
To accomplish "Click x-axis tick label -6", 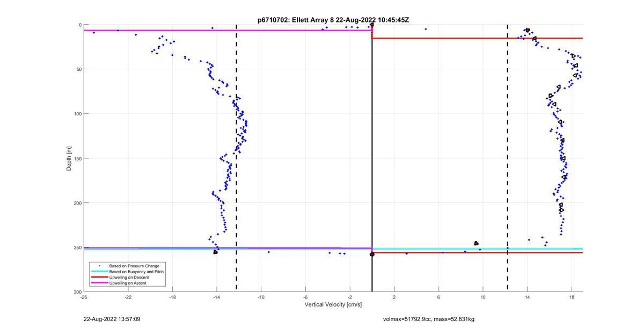I will (305, 297).
